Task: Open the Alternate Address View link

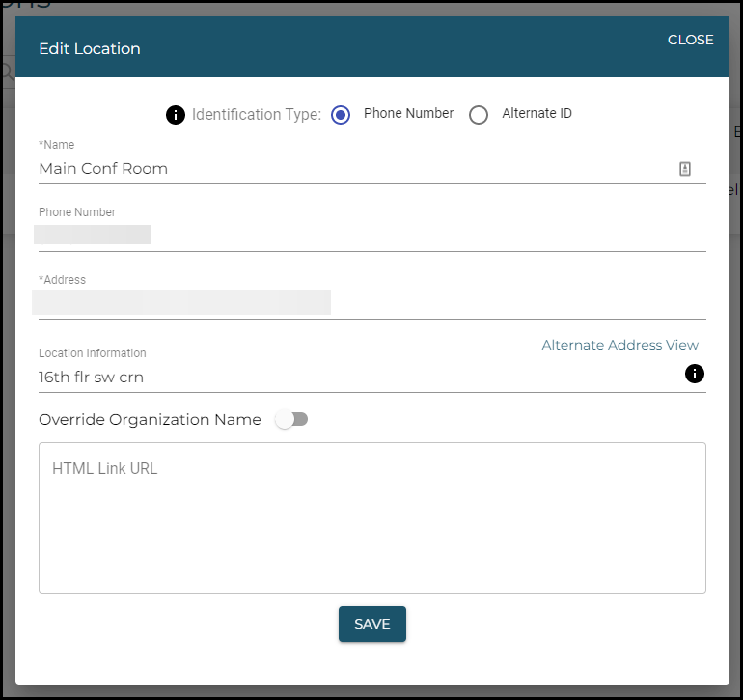Action: click(619, 345)
